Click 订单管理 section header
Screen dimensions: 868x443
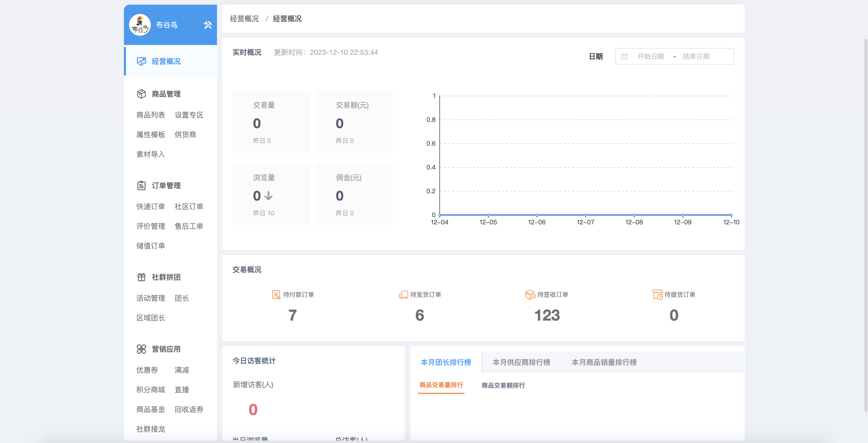(166, 186)
